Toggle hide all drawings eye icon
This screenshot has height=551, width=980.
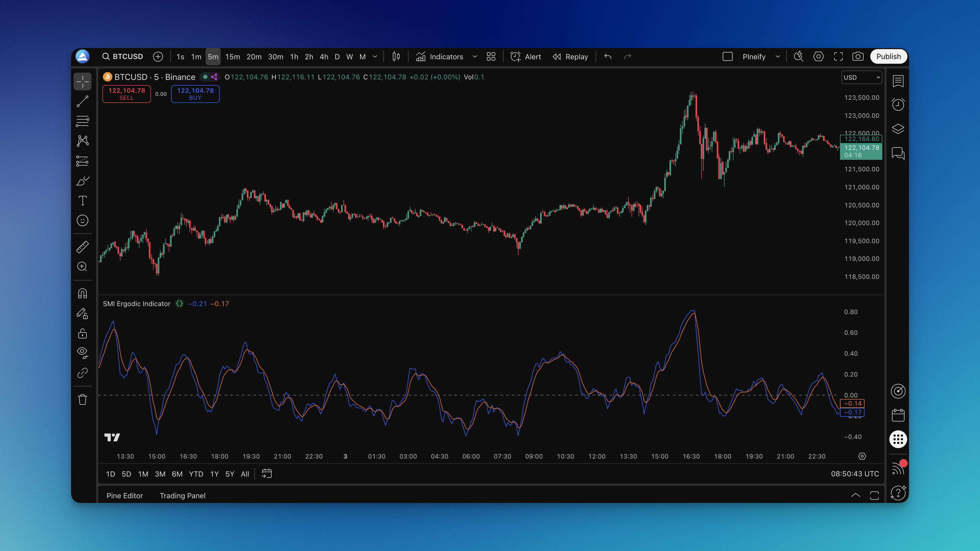[83, 353]
